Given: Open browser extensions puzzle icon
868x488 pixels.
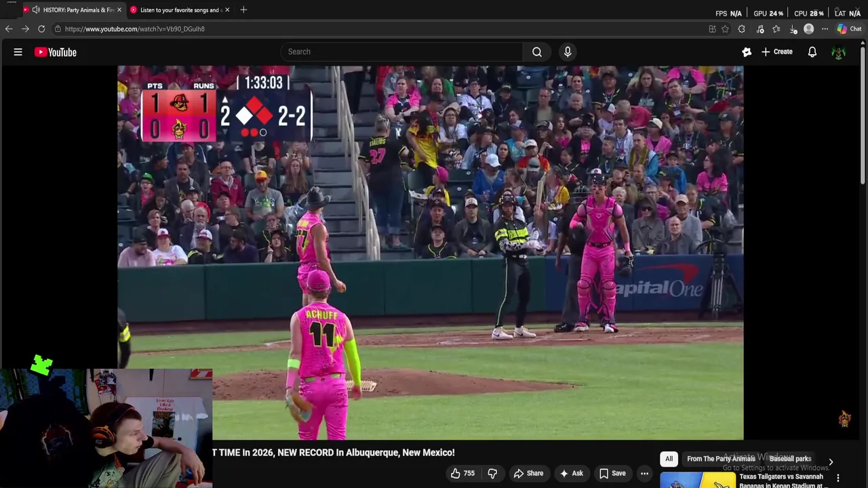Looking at the screenshot, I should click(x=741, y=29).
